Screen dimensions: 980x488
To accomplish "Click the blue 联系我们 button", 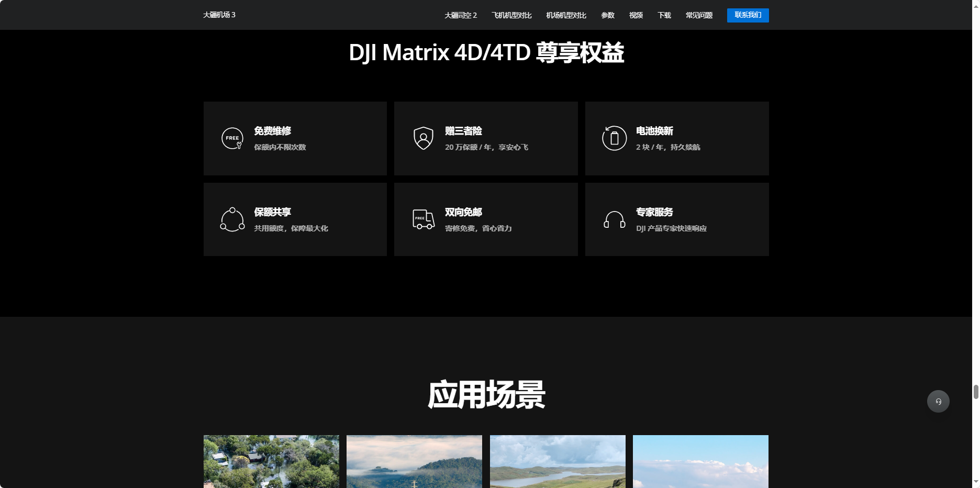I will coord(748,15).
